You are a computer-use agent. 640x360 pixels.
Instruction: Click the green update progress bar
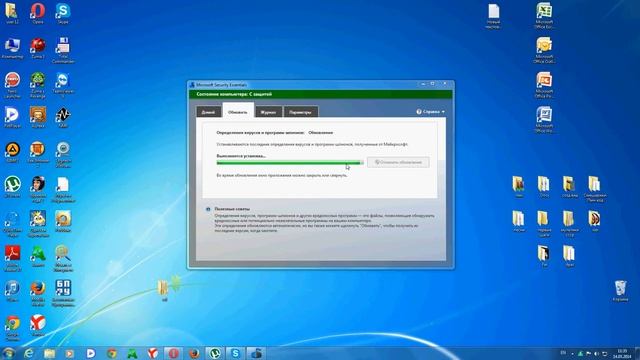[289, 163]
